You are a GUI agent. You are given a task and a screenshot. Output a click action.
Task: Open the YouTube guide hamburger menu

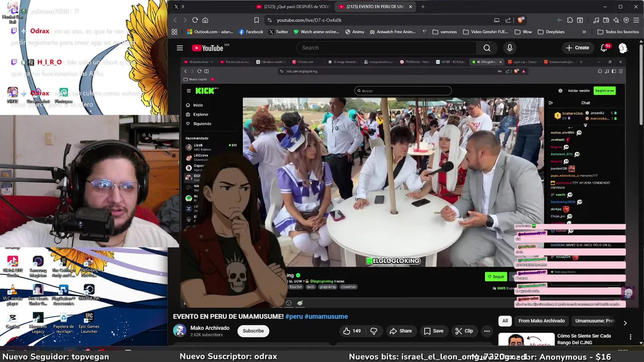coord(180,48)
